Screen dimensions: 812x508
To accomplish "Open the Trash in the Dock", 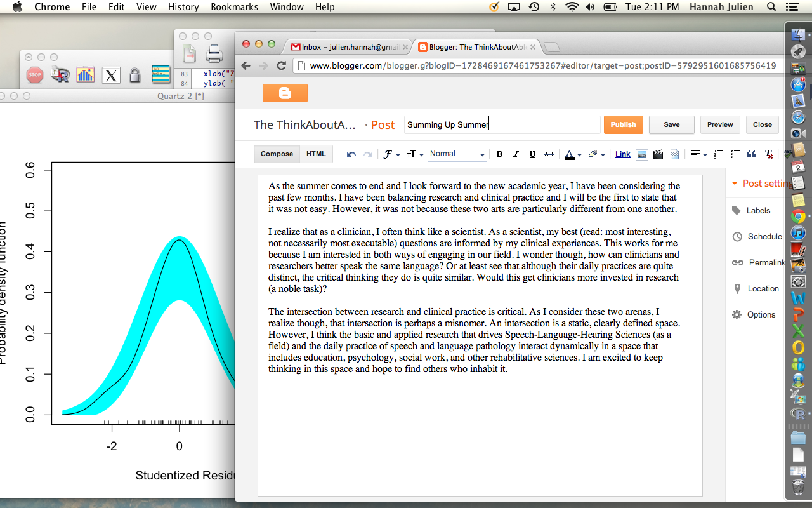I will pos(798,488).
